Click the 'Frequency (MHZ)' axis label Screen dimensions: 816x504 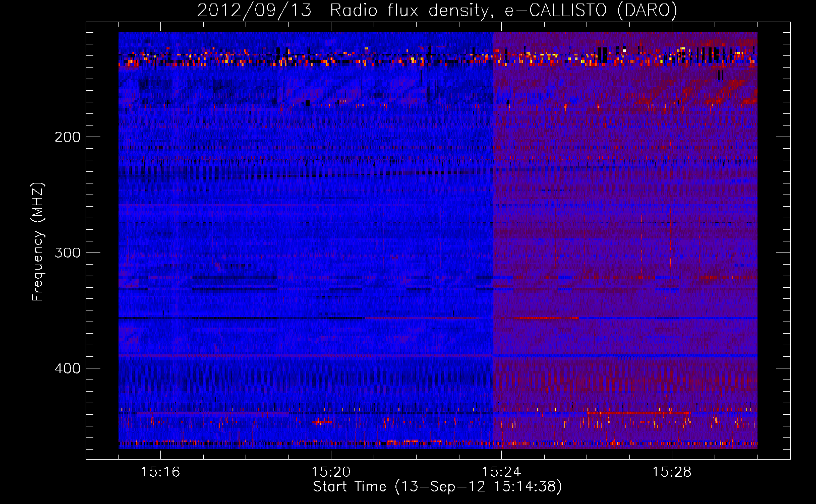click(x=38, y=242)
